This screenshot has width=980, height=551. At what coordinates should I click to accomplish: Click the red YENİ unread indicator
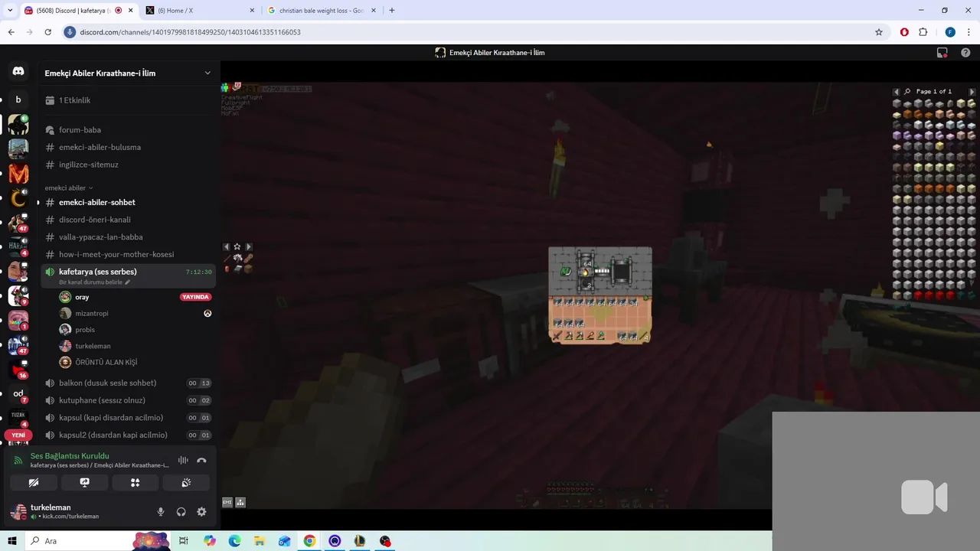[x=18, y=435]
